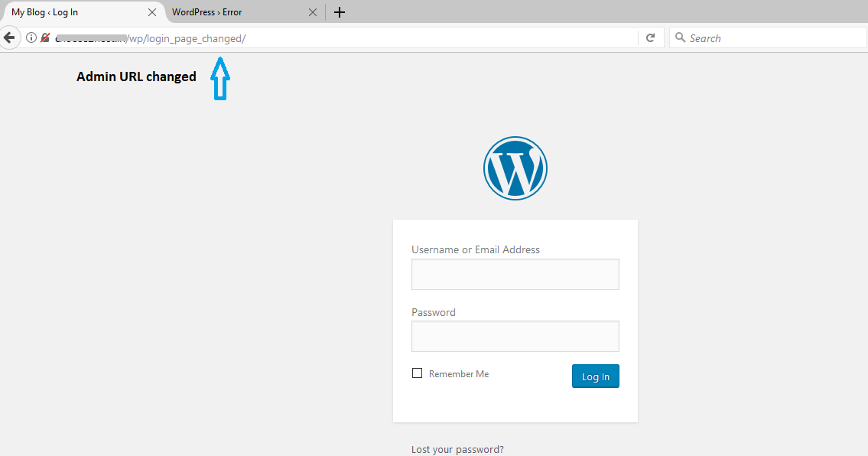
Task: Open a new tab with the plus icon
Action: click(340, 12)
